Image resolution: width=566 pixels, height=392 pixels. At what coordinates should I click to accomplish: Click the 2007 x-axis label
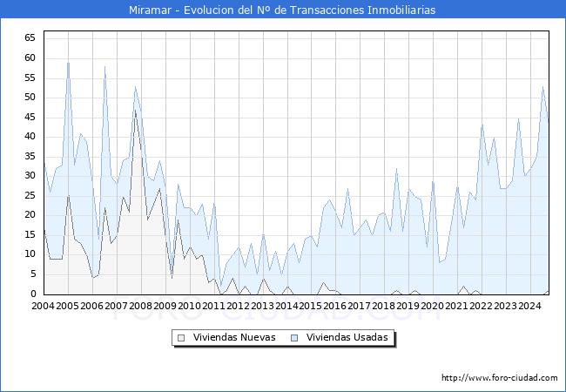[116, 306]
